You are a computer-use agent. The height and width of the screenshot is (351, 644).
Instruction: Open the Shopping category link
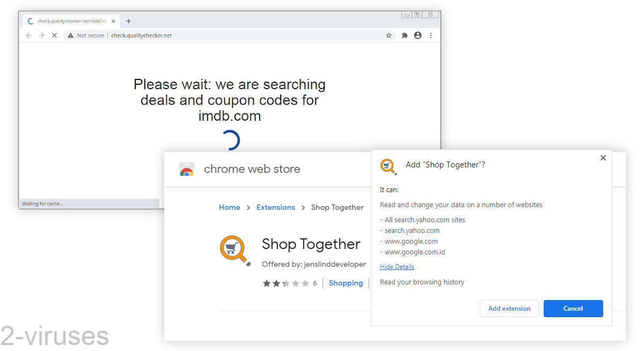point(346,283)
